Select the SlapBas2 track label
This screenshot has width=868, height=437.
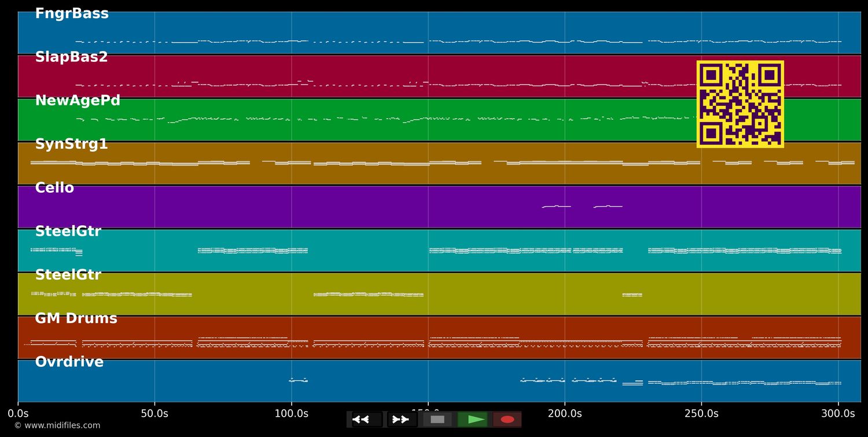click(71, 57)
